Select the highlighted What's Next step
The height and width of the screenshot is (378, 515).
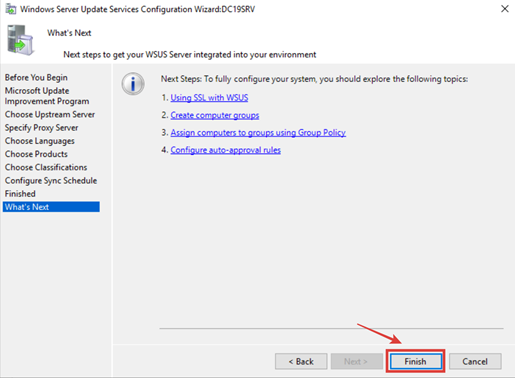(x=51, y=207)
